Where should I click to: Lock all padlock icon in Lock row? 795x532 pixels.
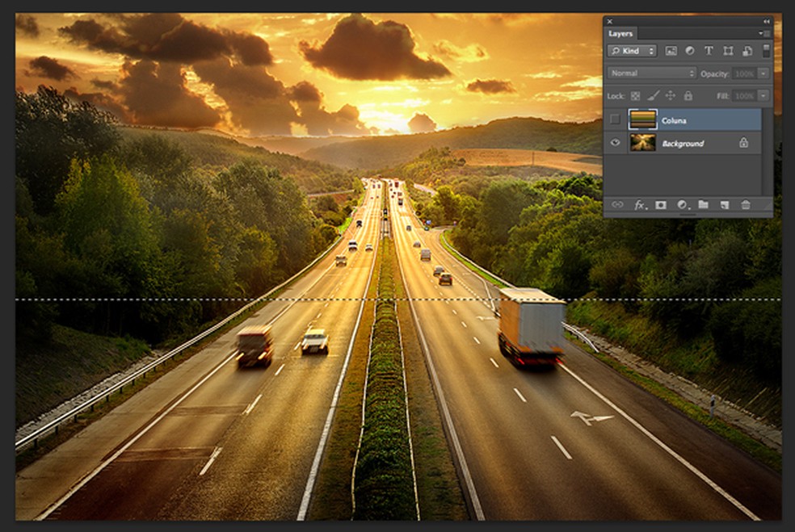point(688,95)
